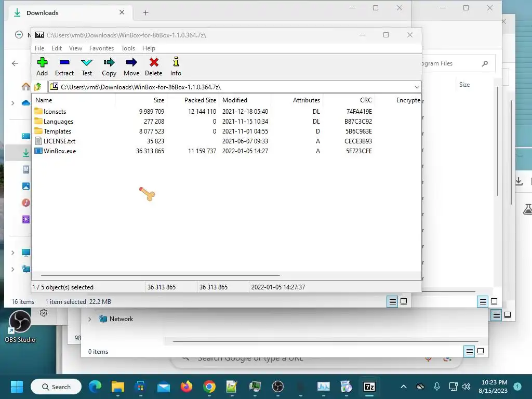Image resolution: width=532 pixels, height=399 pixels.
Task: Open the View menu
Action: (x=75, y=48)
